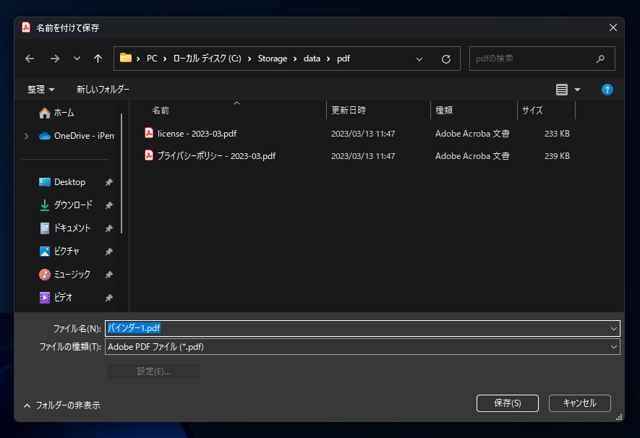Open address bar history dropdown
The width and height of the screenshot is (640, 438).
point(419,59)
